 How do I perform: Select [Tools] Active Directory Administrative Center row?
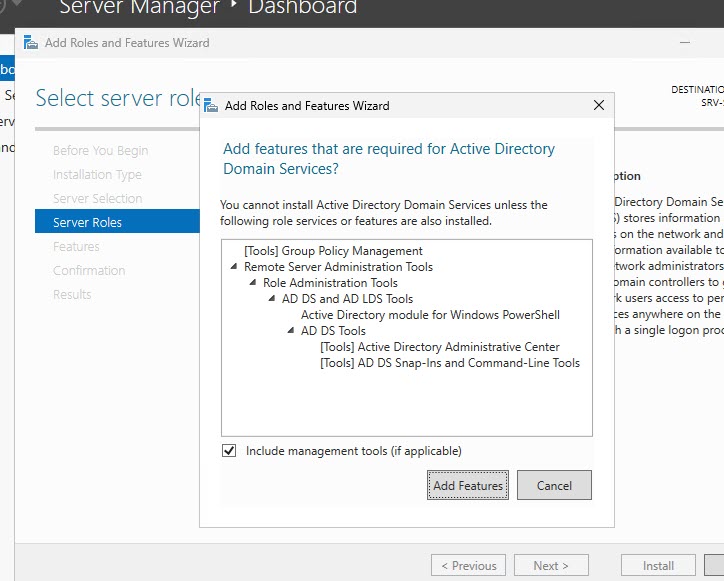[x=440, y=347]
